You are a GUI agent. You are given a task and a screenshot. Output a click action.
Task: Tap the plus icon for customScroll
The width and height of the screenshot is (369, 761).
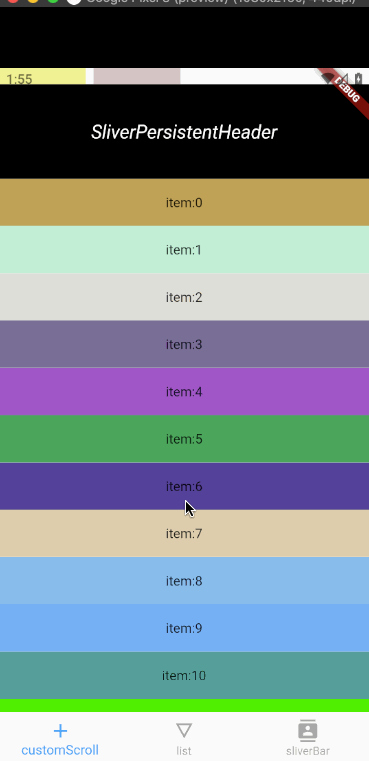tap(60, 730)
